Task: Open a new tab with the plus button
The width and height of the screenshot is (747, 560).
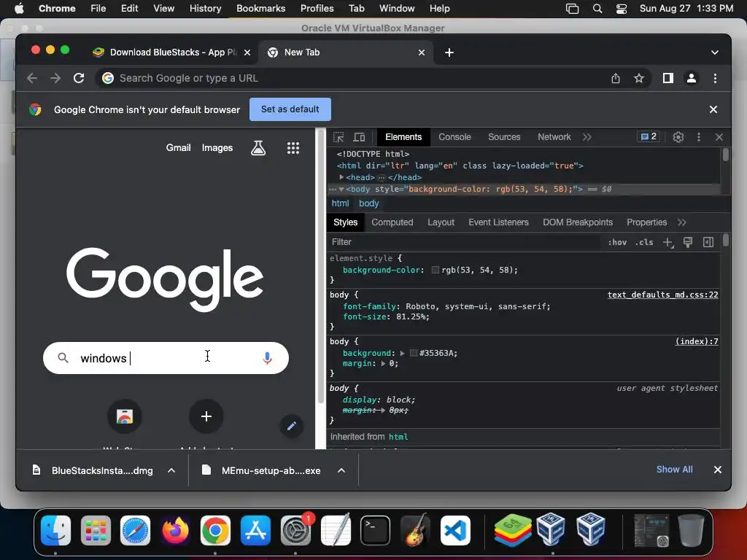Action: click(x=449, y=52)
